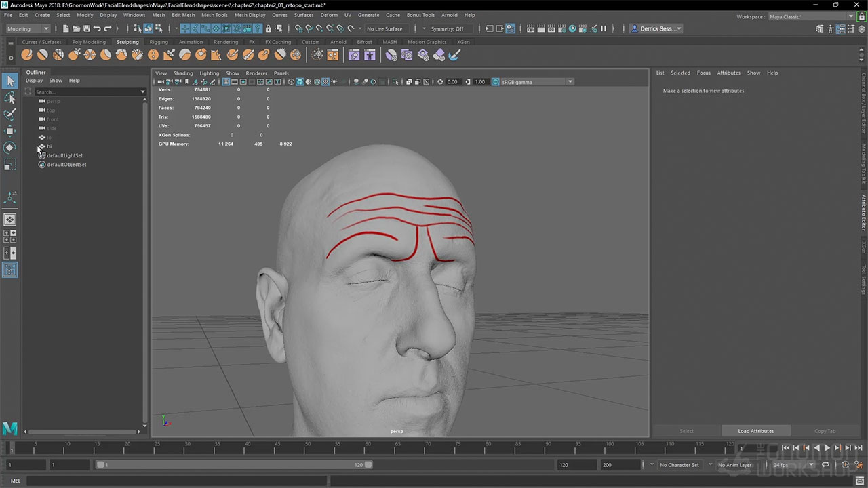Toggle the lock selection padlock icon
Screen dimensions: 868x488
[269, 28]
